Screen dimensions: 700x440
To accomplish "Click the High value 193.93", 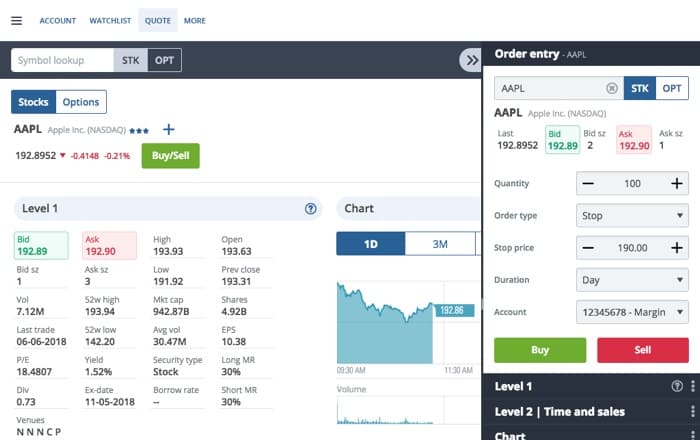I will [168, 252].
